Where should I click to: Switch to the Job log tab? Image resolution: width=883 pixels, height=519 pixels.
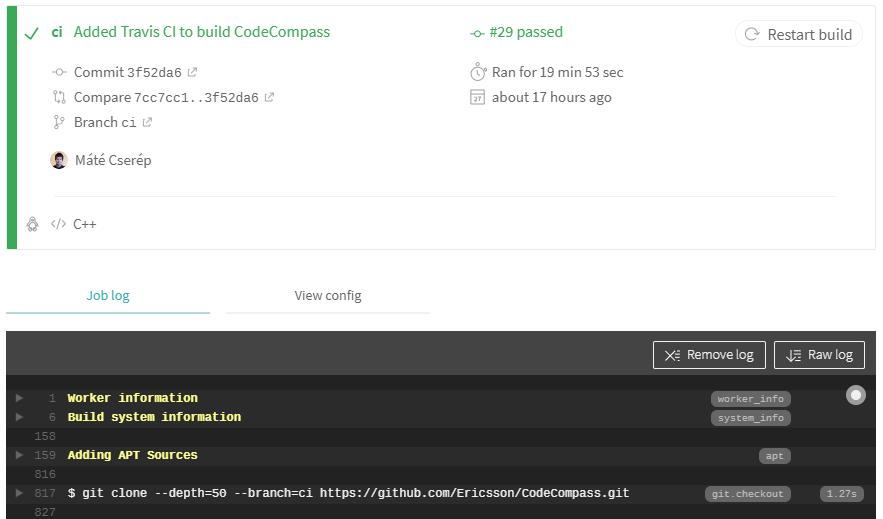pyautogui.click(x=108, y=296)
